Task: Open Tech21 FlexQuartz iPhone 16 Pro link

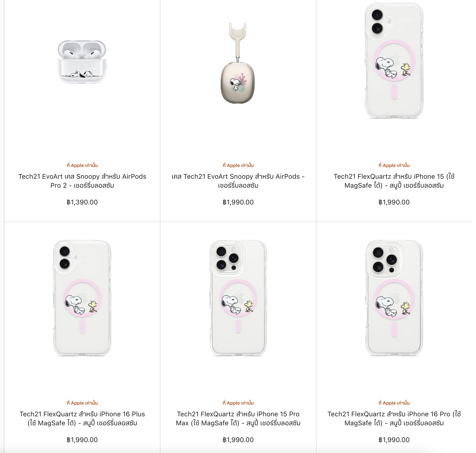Action: 394,418
